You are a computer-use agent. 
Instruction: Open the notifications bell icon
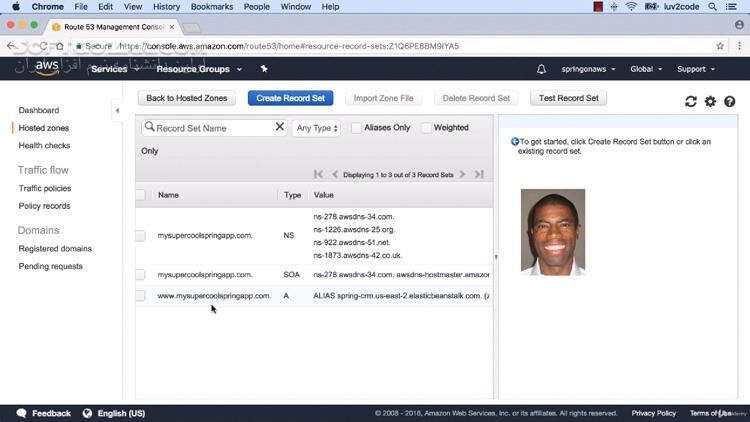(x=541, y=69)
